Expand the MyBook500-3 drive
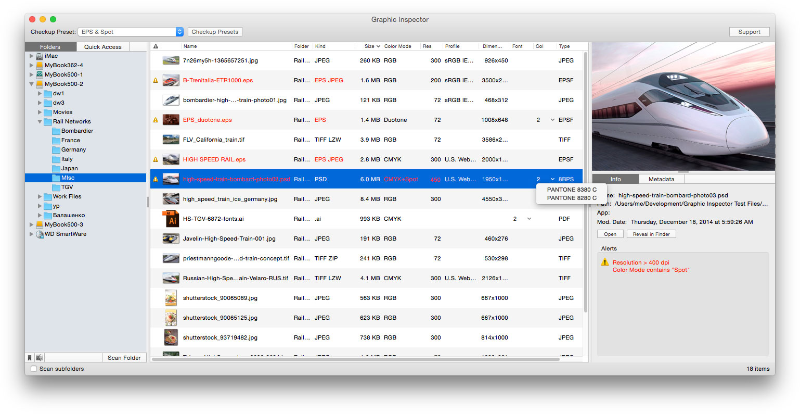Screen dimensions: 800x414 29,225
